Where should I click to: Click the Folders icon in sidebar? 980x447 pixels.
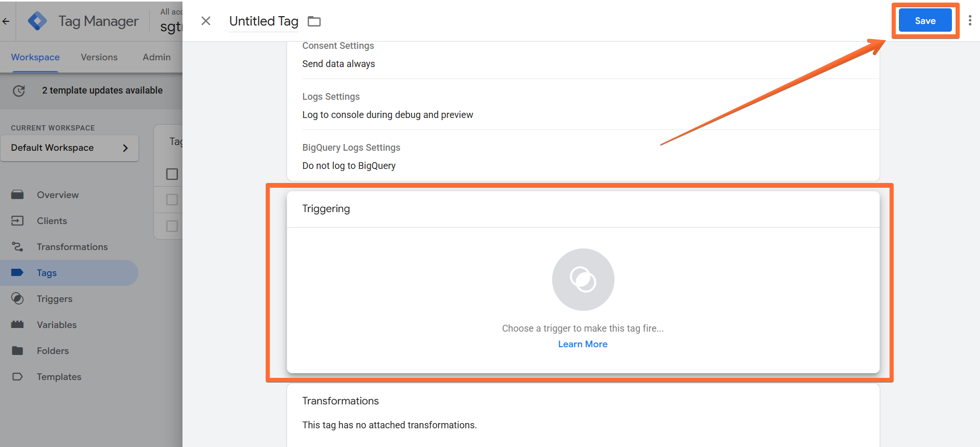pyautogui.click(x=17, y=350)
